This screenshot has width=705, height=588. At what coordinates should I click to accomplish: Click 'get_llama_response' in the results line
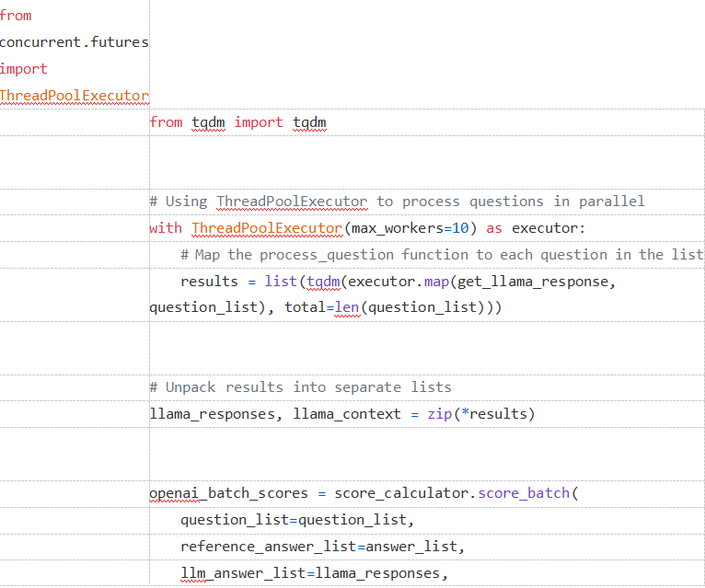tap(532, 282)
